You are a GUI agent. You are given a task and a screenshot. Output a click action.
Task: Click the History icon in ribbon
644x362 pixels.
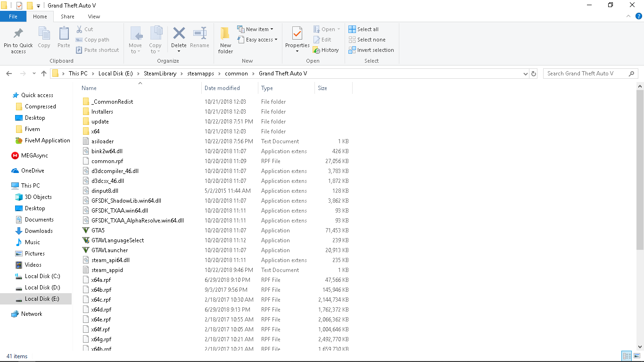tap(317, 50)
